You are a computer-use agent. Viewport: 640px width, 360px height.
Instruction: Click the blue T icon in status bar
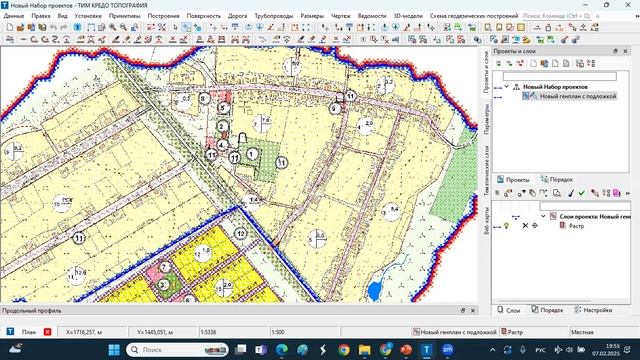coord(10,332)
